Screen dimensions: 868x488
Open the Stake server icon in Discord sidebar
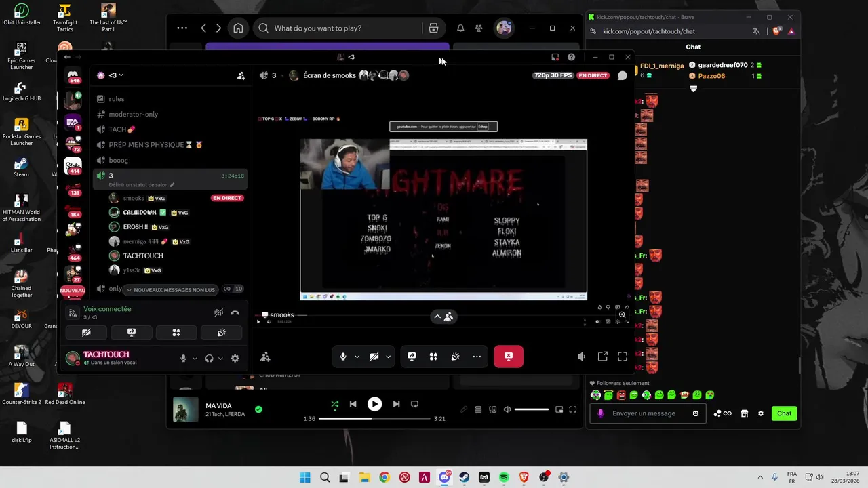pyautogui.click(x=73, y=165)
